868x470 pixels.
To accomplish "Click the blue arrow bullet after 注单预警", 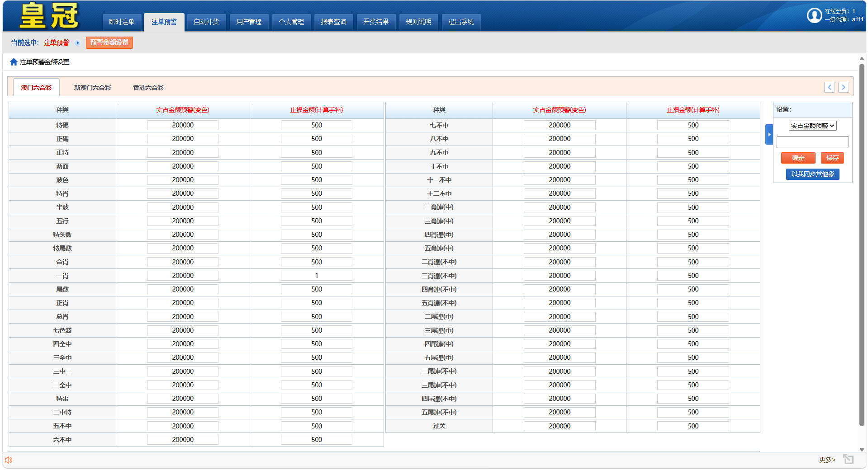I will 77,43.
